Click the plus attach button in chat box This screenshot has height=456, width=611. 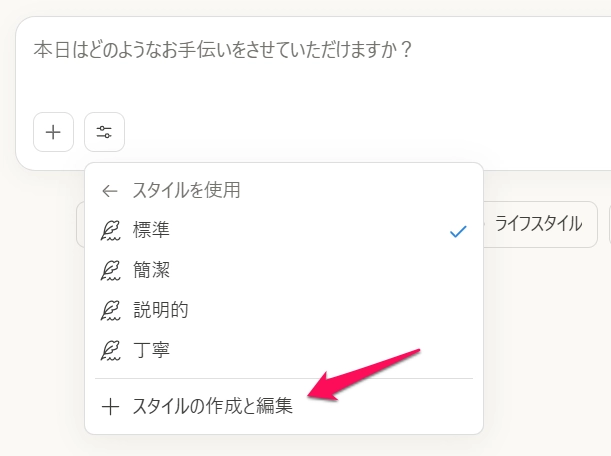pos(53,132)
